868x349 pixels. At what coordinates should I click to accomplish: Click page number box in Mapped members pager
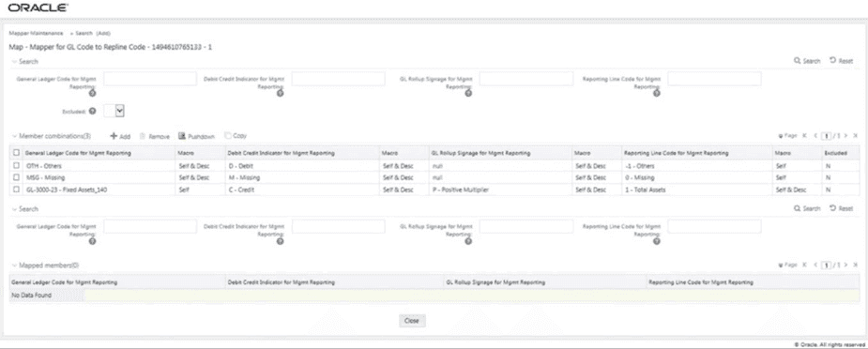(827, 265)
